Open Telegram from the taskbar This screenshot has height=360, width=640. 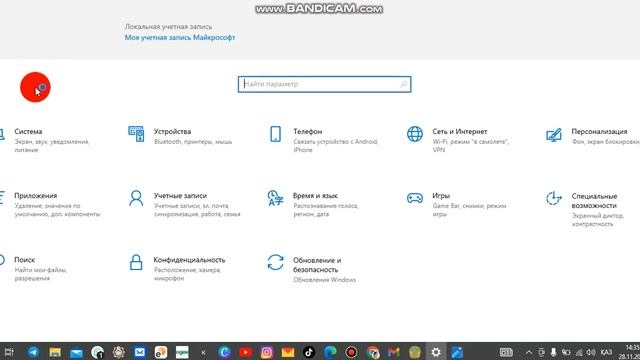(x=33, y=352)
